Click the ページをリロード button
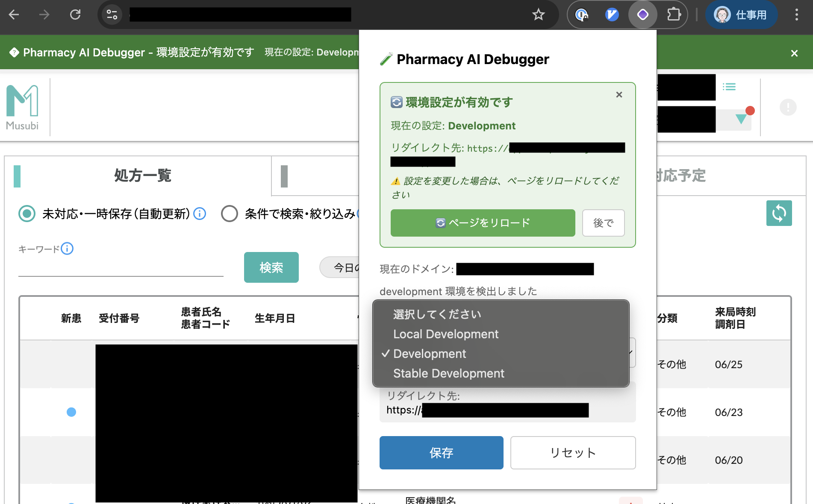The width and height of the screenshot is (813, 504). pyautogui.click(x=483, y=223)
